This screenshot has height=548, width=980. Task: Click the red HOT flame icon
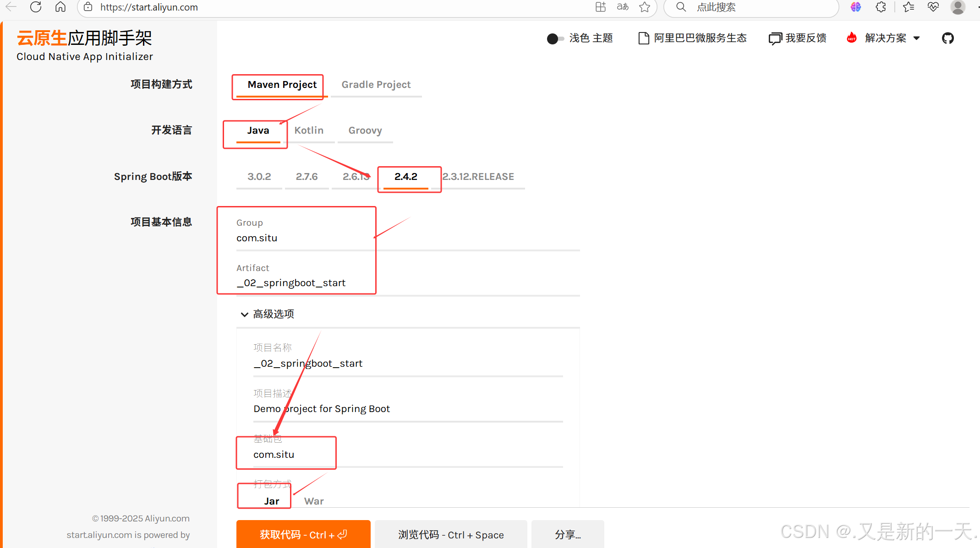[x=852, y=38]
